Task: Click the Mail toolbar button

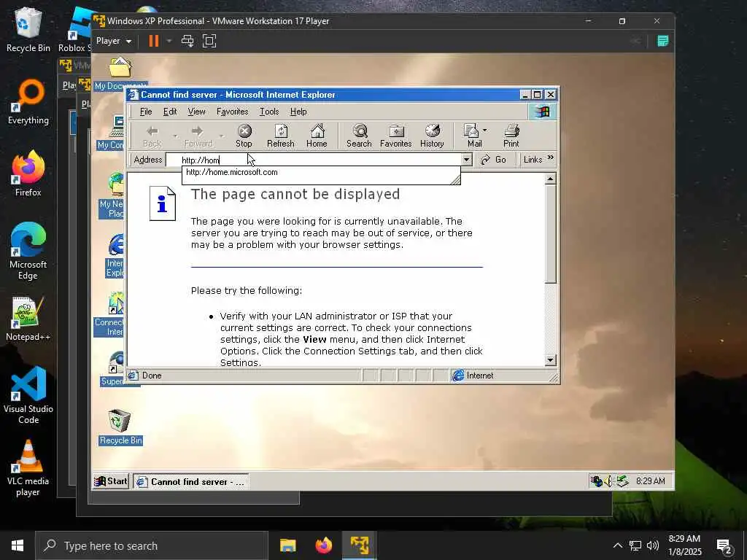Action: pyautogui.click(x=473, y=136)
